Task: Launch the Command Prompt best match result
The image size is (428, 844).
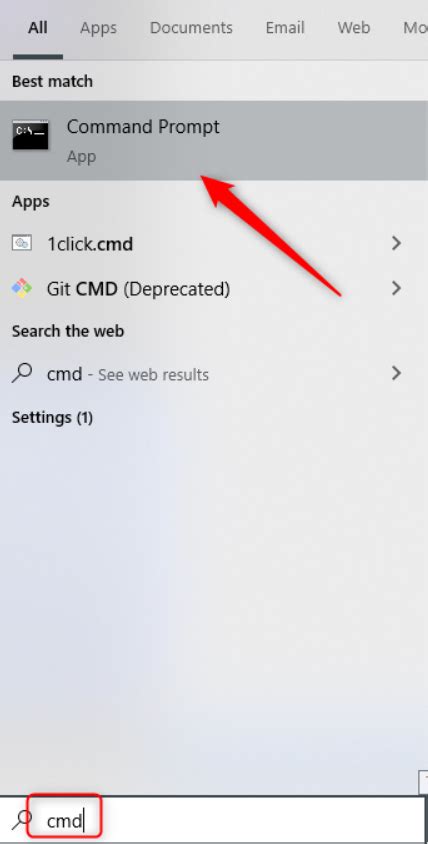Action: click(x=214, y=140)
